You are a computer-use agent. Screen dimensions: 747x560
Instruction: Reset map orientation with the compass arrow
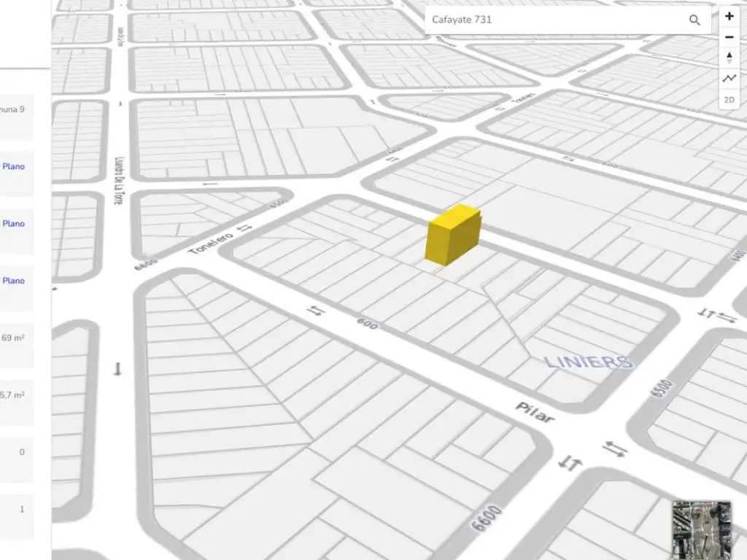point(729,58)
